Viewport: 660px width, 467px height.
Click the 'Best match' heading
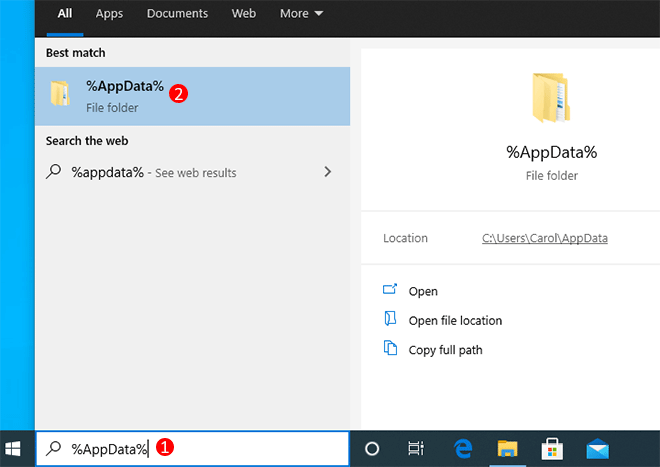tap(76, 53)
